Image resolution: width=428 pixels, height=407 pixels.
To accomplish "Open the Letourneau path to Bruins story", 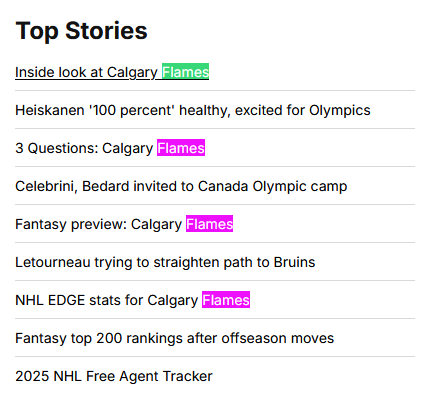I will click(x=165, y=262).
